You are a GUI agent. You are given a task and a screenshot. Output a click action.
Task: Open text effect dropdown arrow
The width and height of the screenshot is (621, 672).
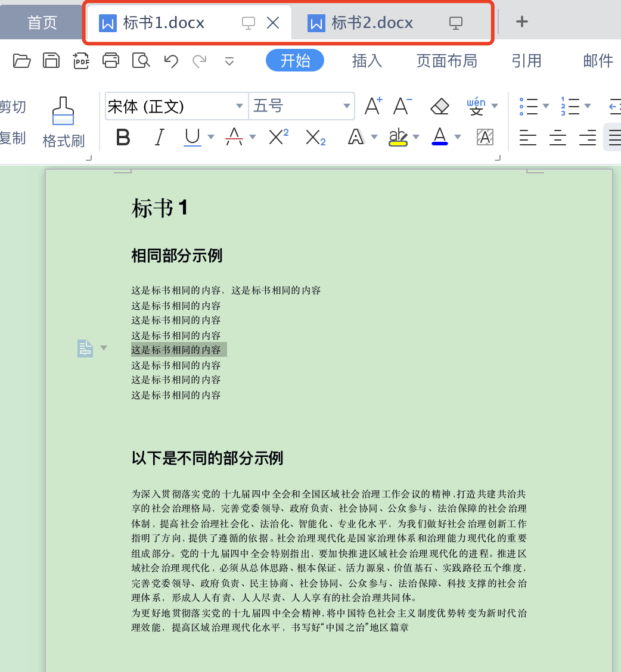(374, 137)
